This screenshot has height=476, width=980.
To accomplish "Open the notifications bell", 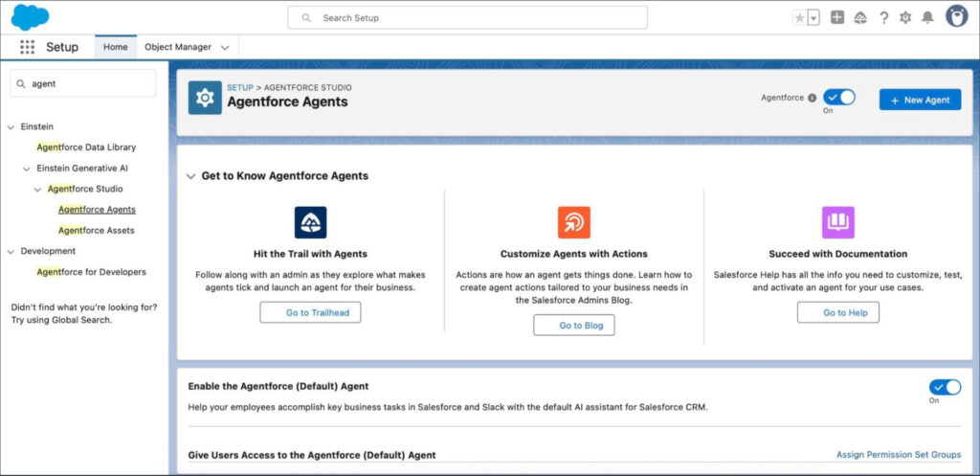I will pos(926,17).
